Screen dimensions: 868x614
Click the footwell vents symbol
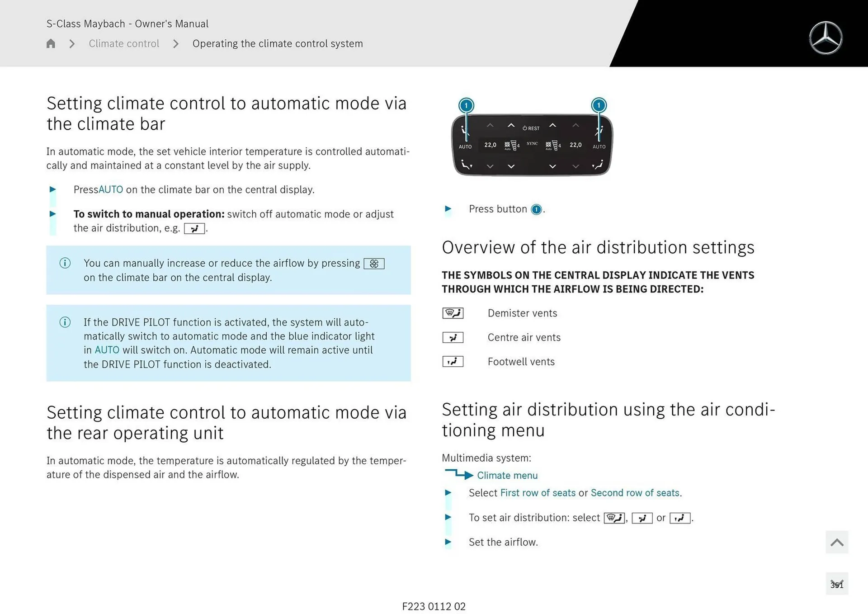pos(453,361)
